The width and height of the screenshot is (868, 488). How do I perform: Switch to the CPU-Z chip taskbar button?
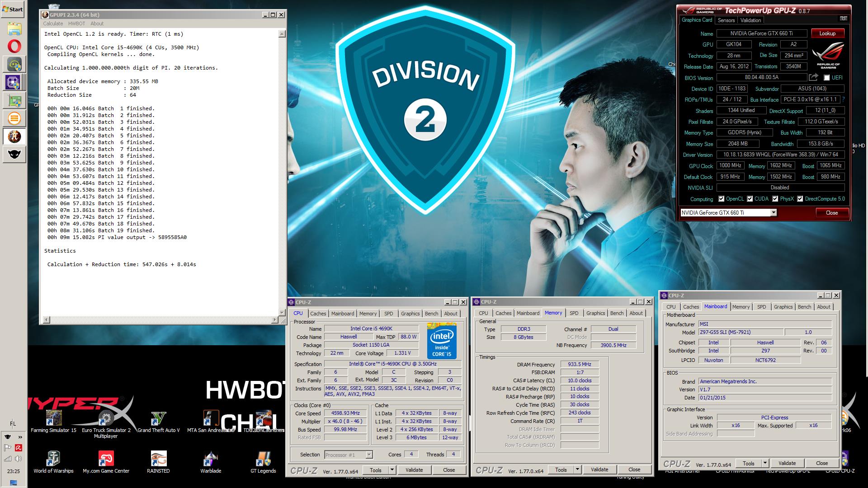coord(14,83)
